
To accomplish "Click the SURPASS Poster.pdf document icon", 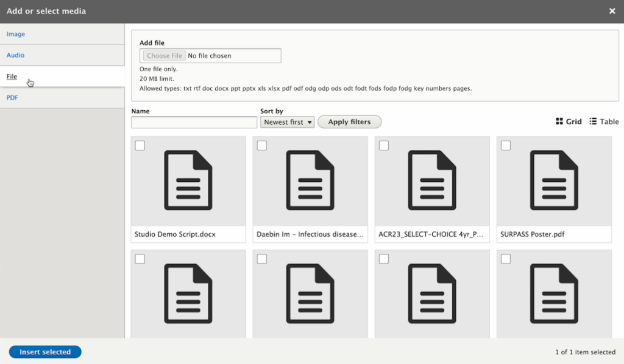I will 553,181.
